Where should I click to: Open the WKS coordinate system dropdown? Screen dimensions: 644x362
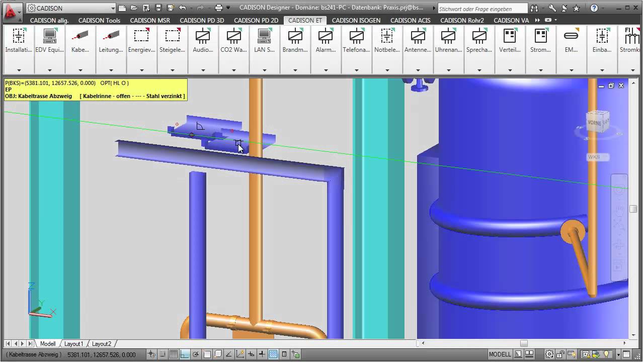[x=597, y=157]
